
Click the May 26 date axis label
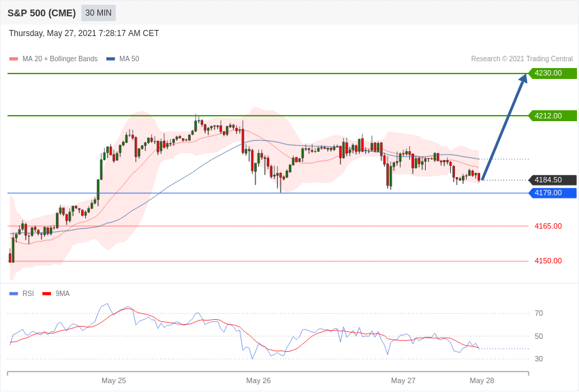[x=258, y=380]
